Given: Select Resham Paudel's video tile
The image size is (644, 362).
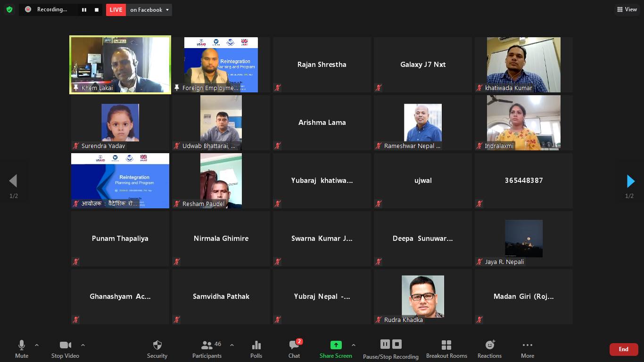Looking at the screenshot, I should [221, 181].
